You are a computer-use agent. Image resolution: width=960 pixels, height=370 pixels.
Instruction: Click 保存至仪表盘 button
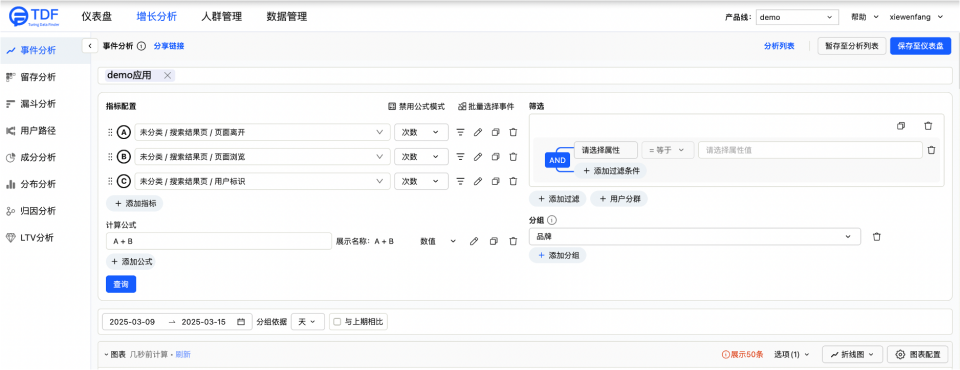click(x=920, y=46)
